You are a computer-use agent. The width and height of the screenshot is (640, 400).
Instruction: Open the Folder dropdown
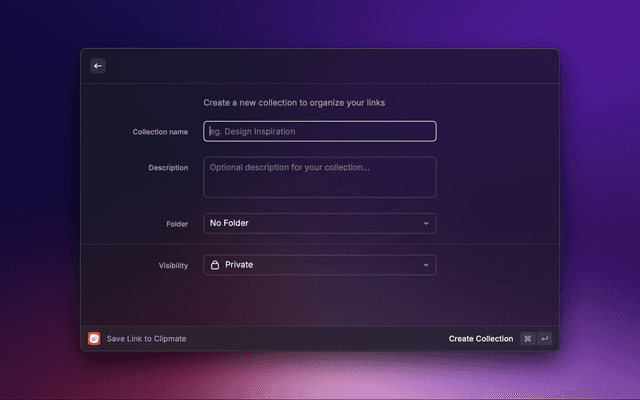coord(320,223)
